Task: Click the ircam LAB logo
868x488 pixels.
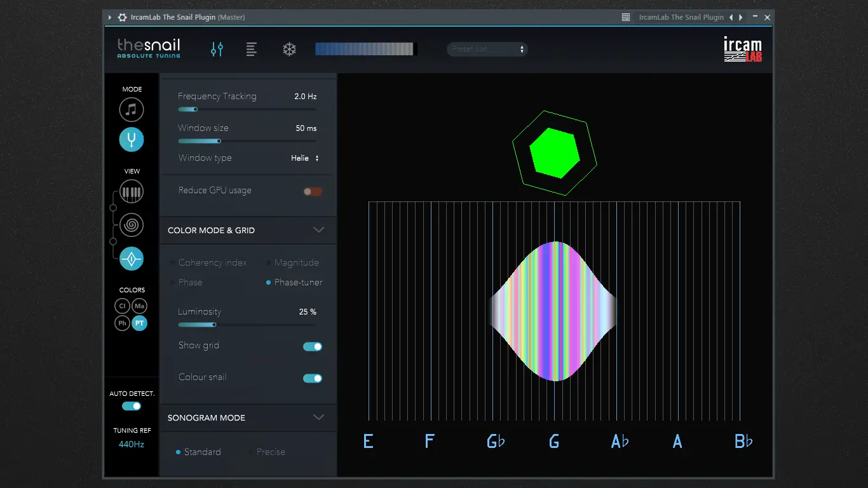Action: [x=743, y=49]
